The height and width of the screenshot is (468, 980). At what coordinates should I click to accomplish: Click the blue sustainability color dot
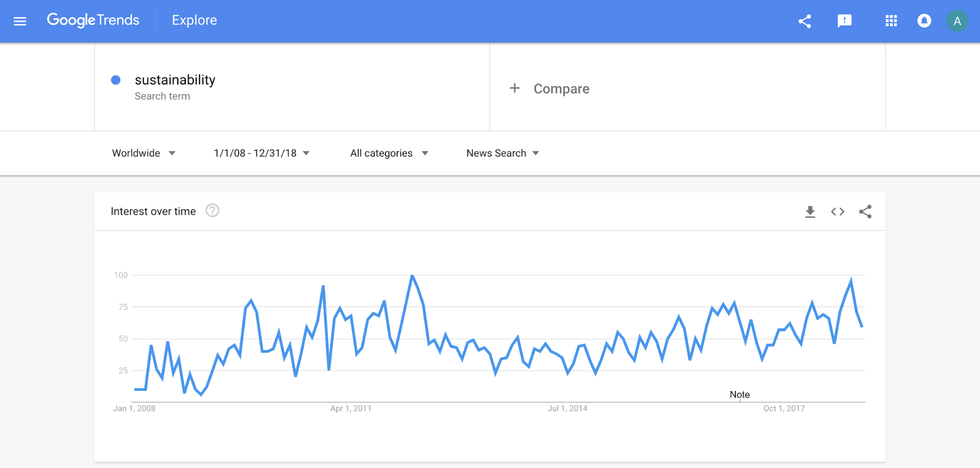116,80
